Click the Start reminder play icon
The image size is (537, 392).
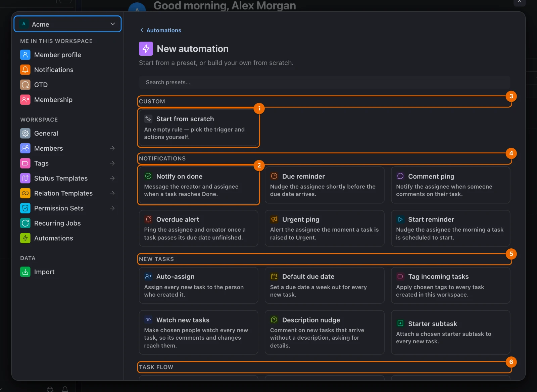400,219
